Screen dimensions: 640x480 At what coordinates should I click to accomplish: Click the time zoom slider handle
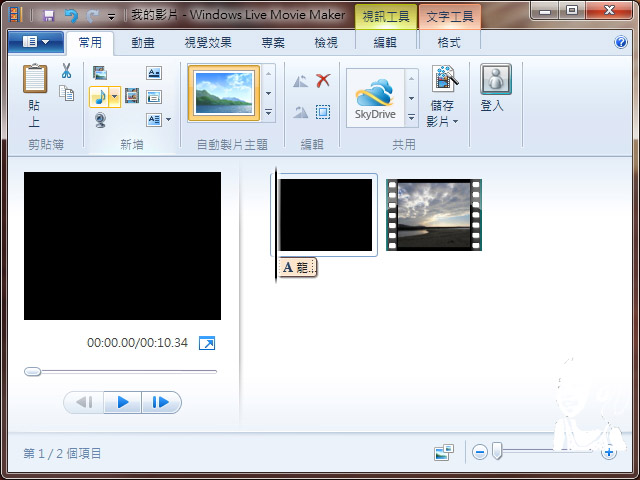[x=497, y=451]
